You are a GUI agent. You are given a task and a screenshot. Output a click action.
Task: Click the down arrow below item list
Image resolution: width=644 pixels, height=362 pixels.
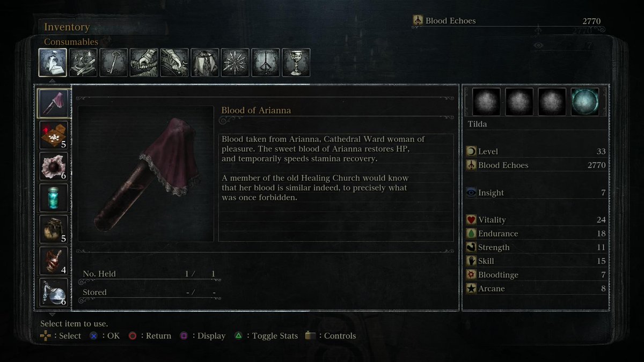(52, 314)
